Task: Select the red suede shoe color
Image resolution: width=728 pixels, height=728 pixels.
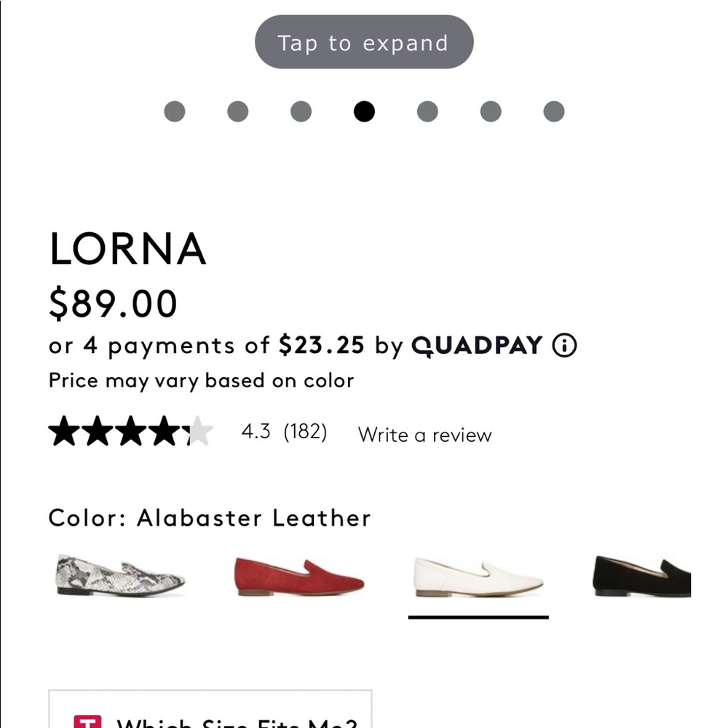Action: (299, 577)
